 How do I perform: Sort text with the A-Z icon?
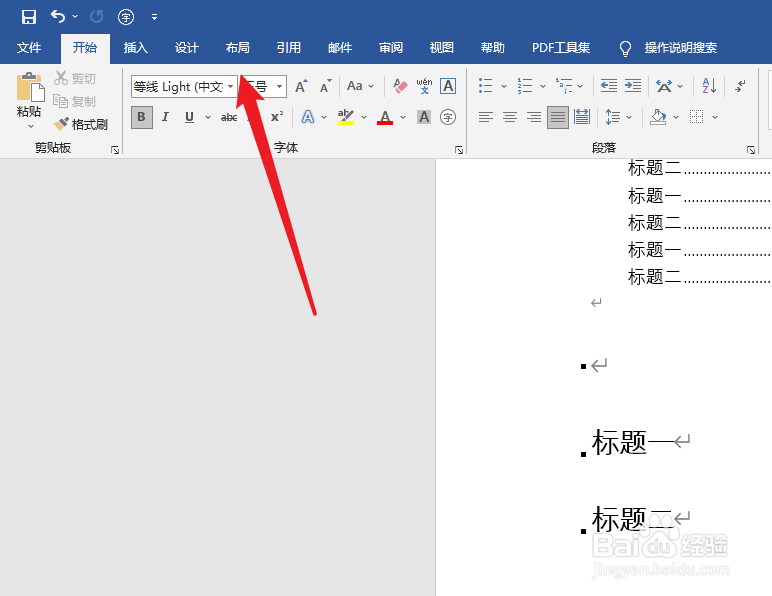pos(709,86)
